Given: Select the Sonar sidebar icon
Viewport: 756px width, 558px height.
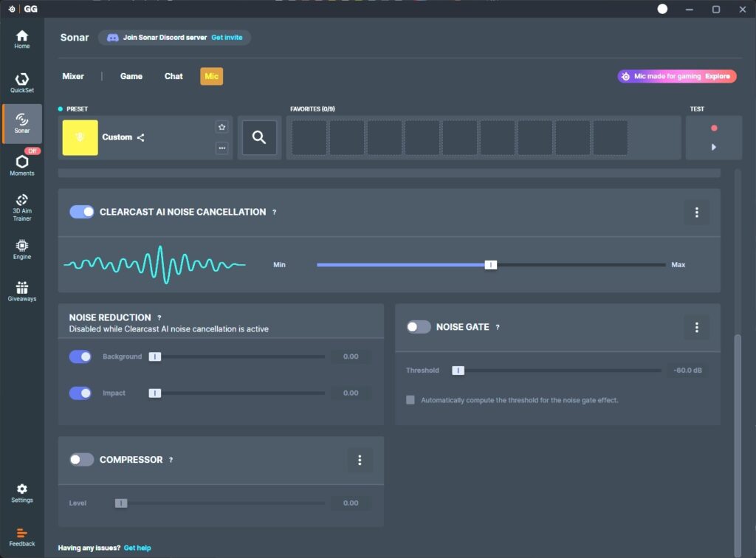Looking at the screenshot, I should click(21, 123).
